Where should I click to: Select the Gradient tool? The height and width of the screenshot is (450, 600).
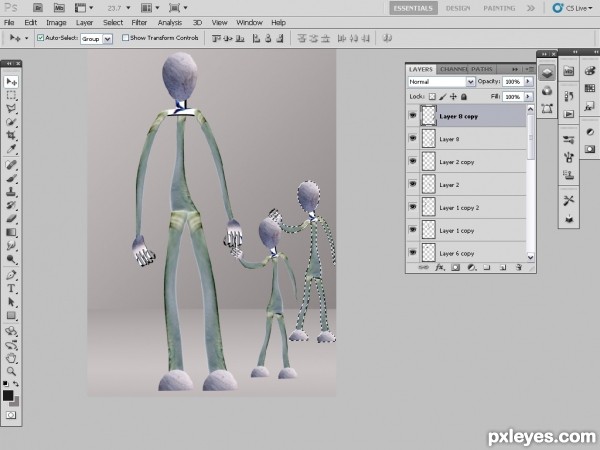(11, 232)
